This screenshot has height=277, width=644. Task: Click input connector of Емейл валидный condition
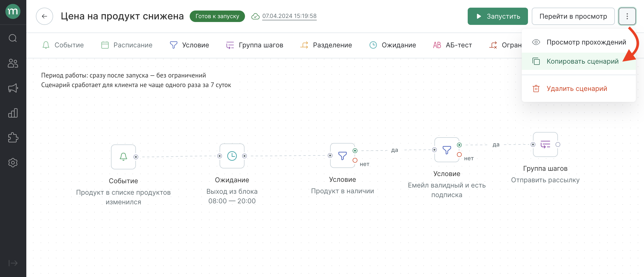pyautogui.click(x=434, y=150)
